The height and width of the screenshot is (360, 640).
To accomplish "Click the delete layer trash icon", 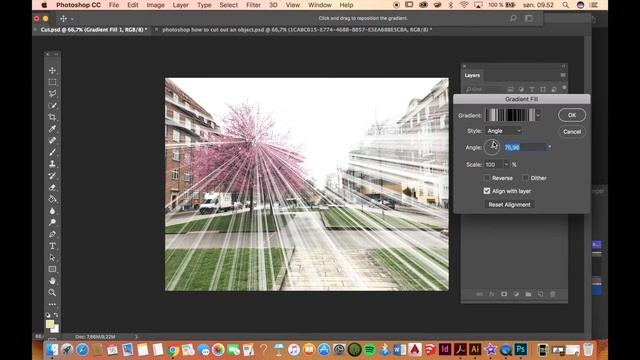I will (552, 294).
